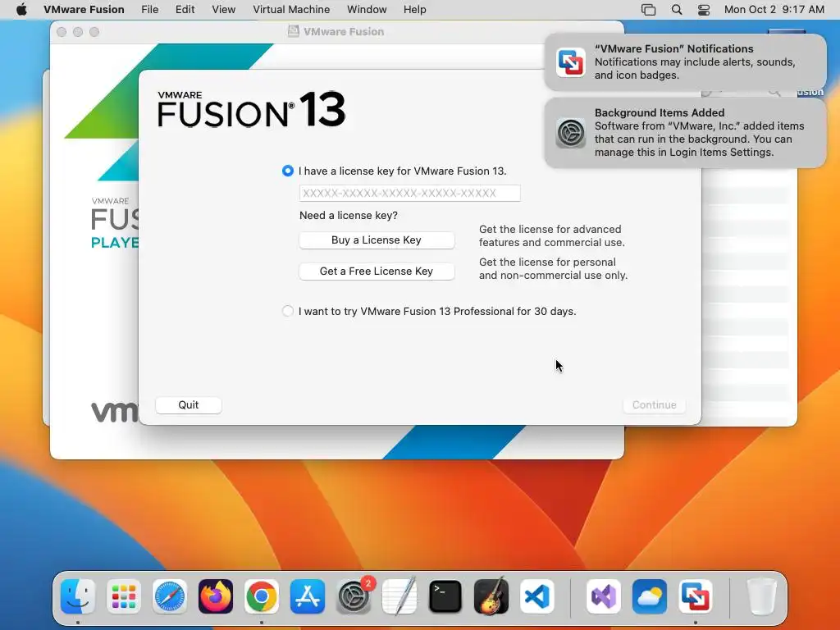
Task: Launch GarageBand from the Dock
Action: [x=491, y=596]
